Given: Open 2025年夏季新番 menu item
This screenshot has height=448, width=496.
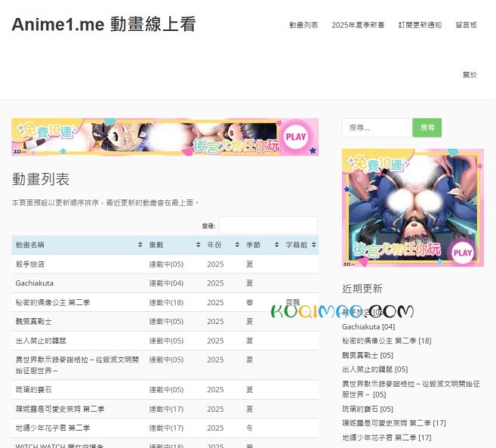Looking at the screenshot, I should click(358, 25).
